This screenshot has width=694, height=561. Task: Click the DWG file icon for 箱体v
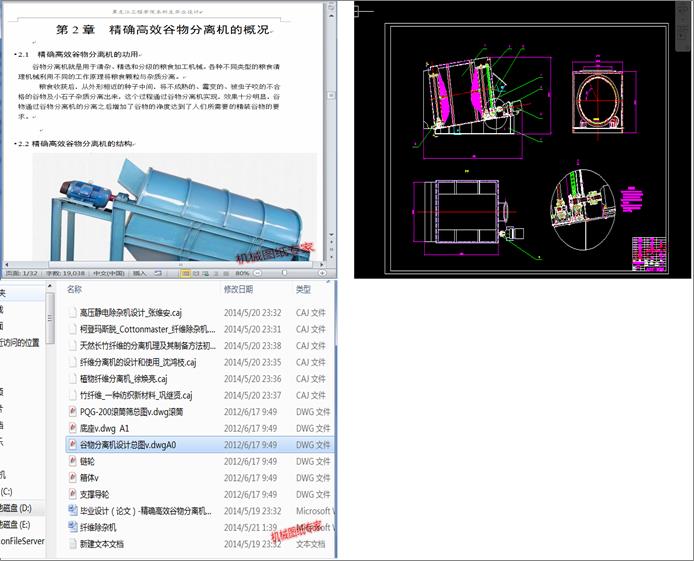click(x=73, y=477)
